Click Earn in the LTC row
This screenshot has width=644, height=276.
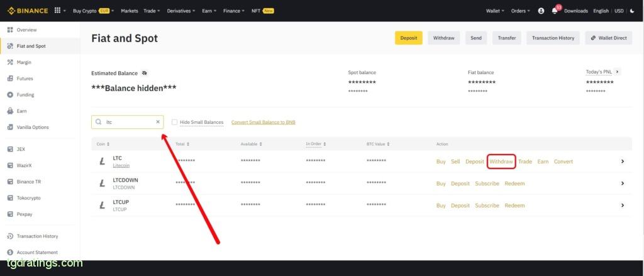(x=543, y=162)
